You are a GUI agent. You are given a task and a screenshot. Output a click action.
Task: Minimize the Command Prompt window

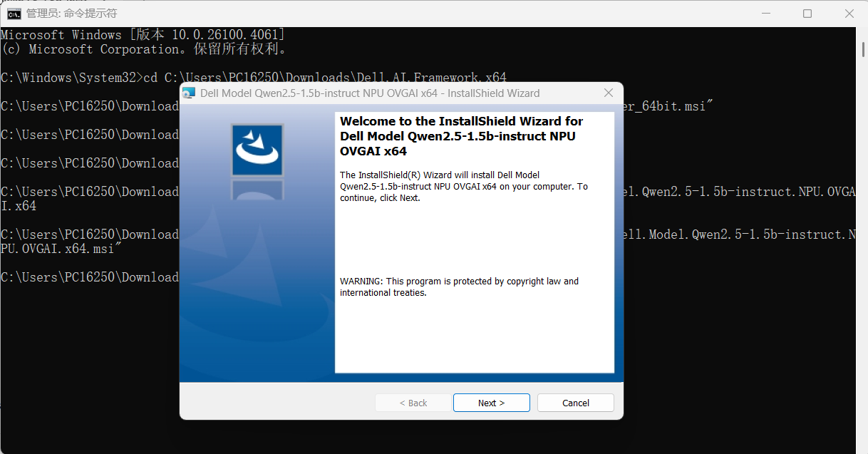(x=766, y=13)
